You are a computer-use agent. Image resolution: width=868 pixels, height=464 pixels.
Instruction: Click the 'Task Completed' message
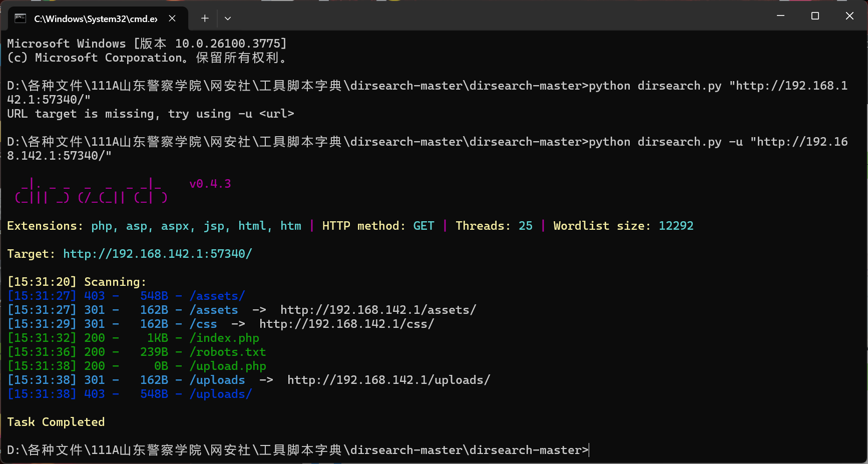coord(56,422)
